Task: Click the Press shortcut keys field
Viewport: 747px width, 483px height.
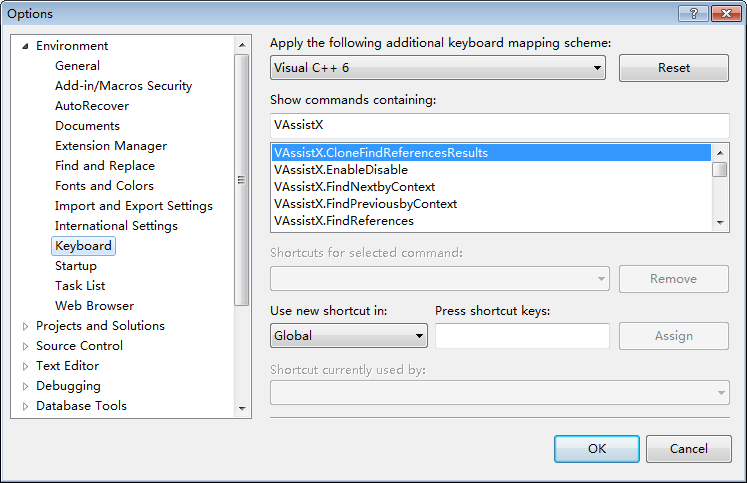Action: pos(522,336)
